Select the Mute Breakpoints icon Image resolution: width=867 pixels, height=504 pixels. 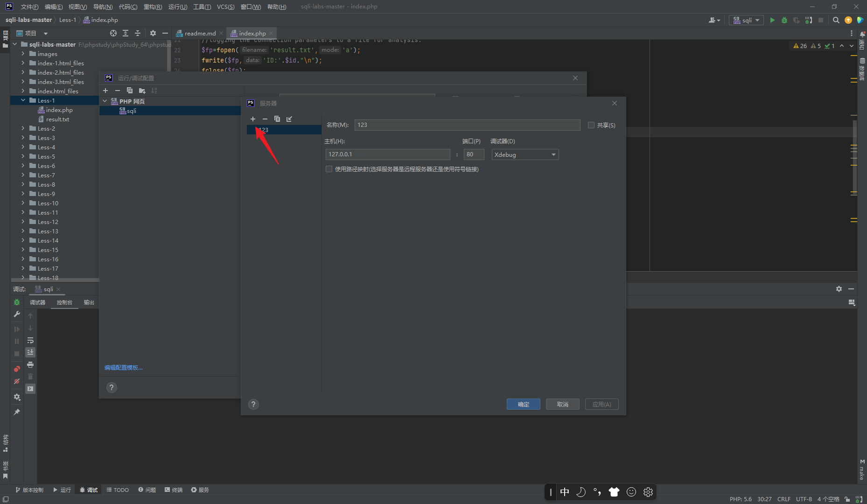[17, 380]
